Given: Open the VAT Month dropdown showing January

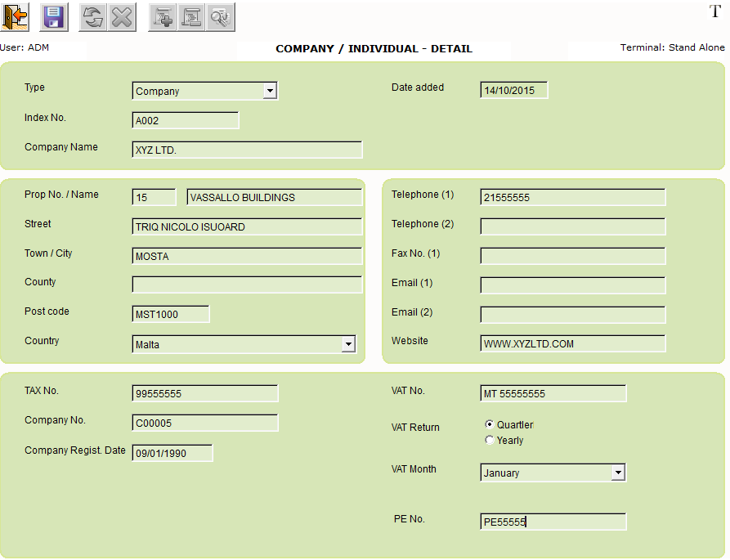Looking at the screenshot, I should 620,472.
